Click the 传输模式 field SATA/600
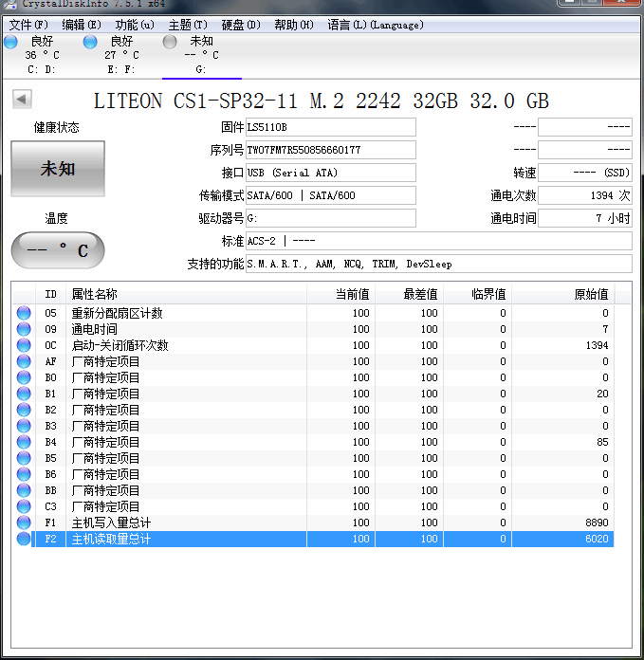The width and height of the screenshot is (644, 660). (x=331, y=195)
